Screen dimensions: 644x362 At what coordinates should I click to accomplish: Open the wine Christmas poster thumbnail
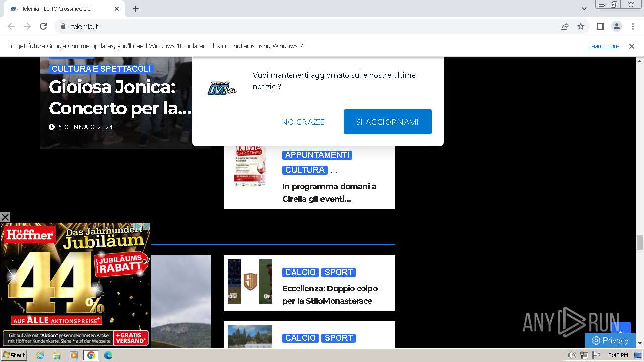pyautogui.click(x=250, y=166)
